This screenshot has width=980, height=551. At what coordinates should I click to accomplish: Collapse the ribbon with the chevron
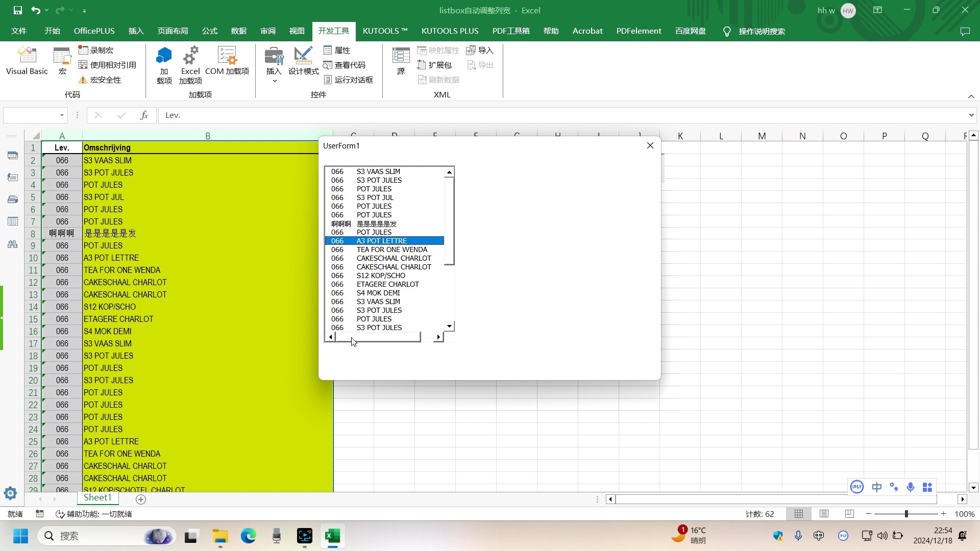[971, 96]
